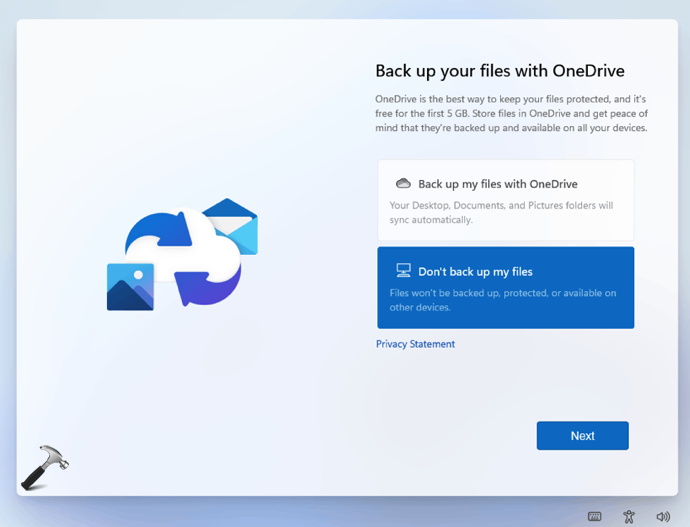Viewport: 690px width, 527px height.
Task: Click the volume speaker icon
Action: [662, 516]
